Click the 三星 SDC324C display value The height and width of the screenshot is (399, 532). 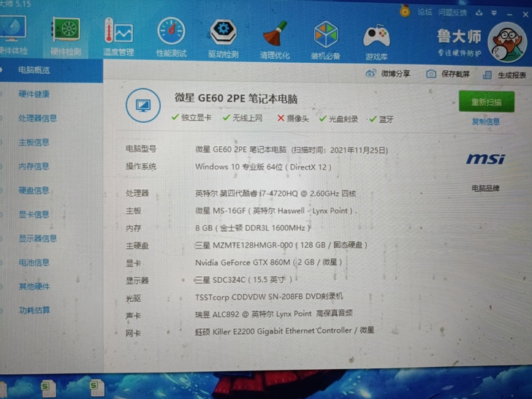point(243,280)
